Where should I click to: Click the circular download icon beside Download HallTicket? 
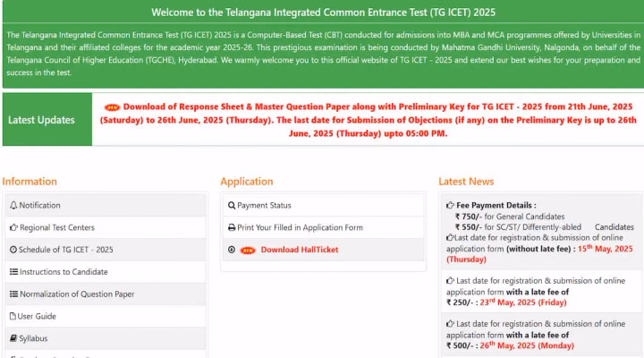[232, 250]
